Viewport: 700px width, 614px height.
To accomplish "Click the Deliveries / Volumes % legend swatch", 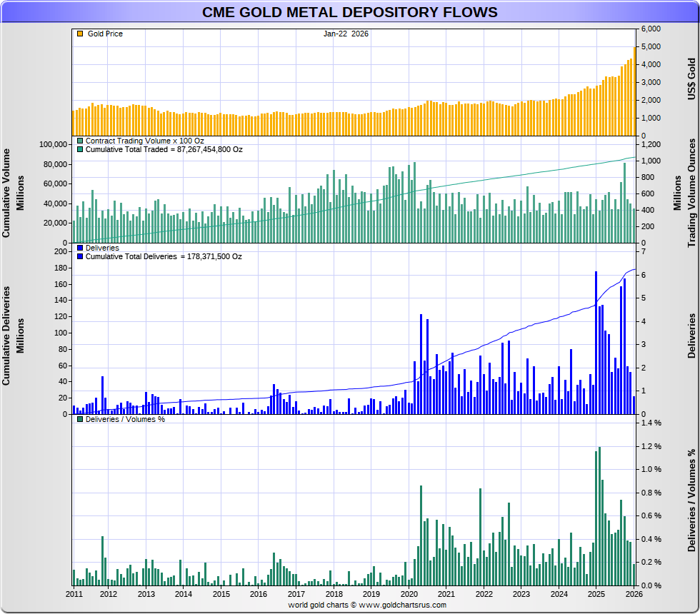I will [x=80, y=419].
